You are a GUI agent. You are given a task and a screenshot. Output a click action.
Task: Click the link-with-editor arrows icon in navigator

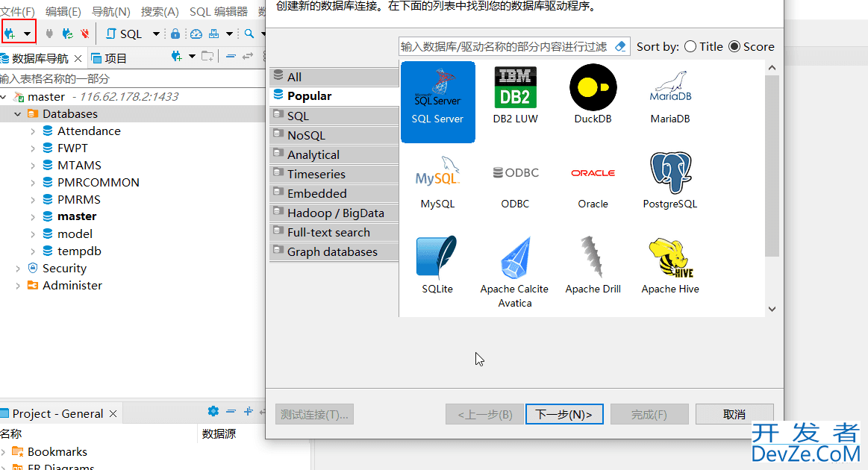(248, 56)
